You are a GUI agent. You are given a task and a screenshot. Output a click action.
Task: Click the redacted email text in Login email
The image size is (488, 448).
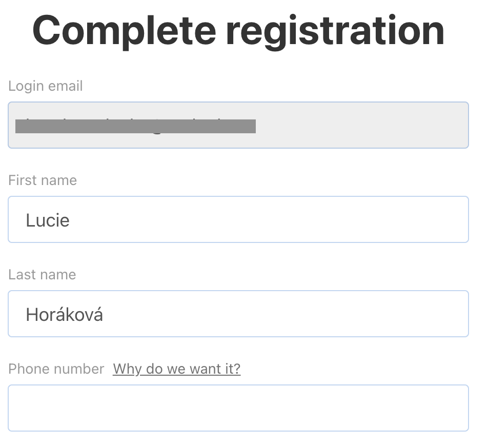[135, 125]
